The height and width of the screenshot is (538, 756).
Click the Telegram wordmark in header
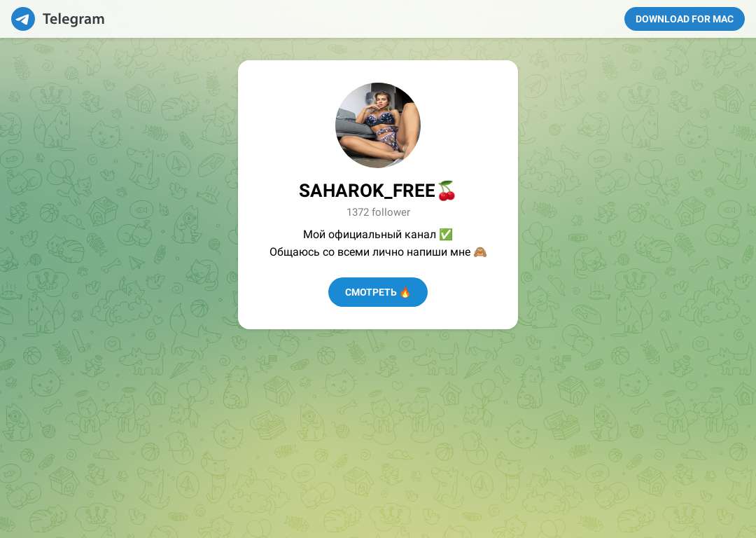coord(73,19)
